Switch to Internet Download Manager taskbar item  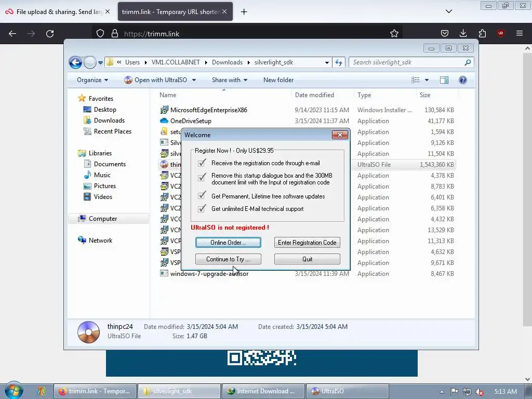click(x=263, y=391)
